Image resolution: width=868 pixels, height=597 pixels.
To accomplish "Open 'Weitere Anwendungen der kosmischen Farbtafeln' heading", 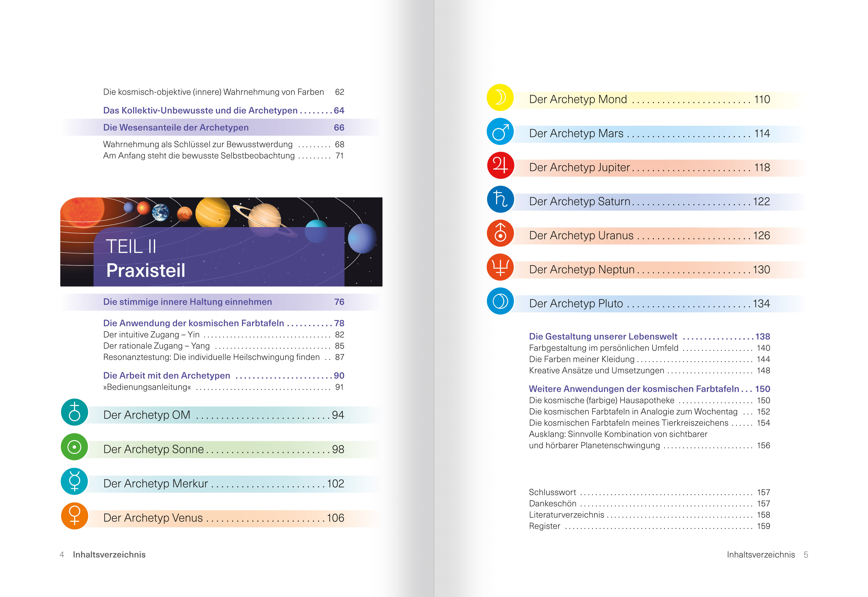I will click(633, 389).
